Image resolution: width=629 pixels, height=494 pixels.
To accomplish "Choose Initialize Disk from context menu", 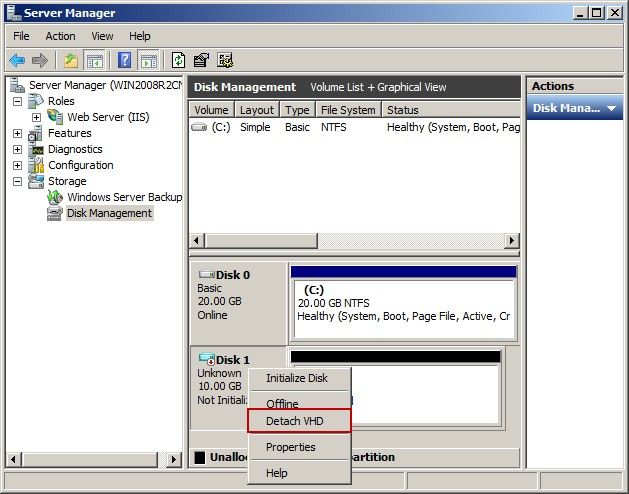I will 299,378.
